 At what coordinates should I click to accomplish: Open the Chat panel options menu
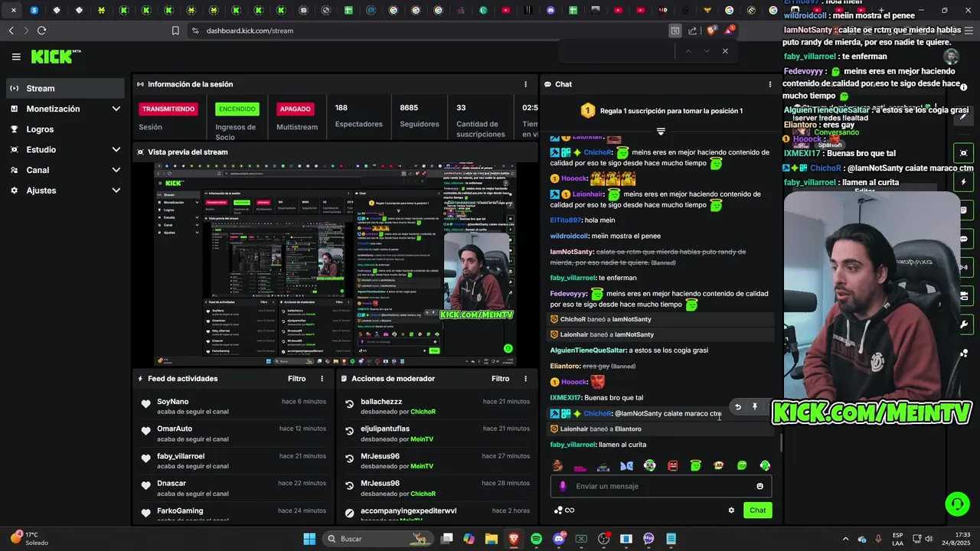[770, 84]
